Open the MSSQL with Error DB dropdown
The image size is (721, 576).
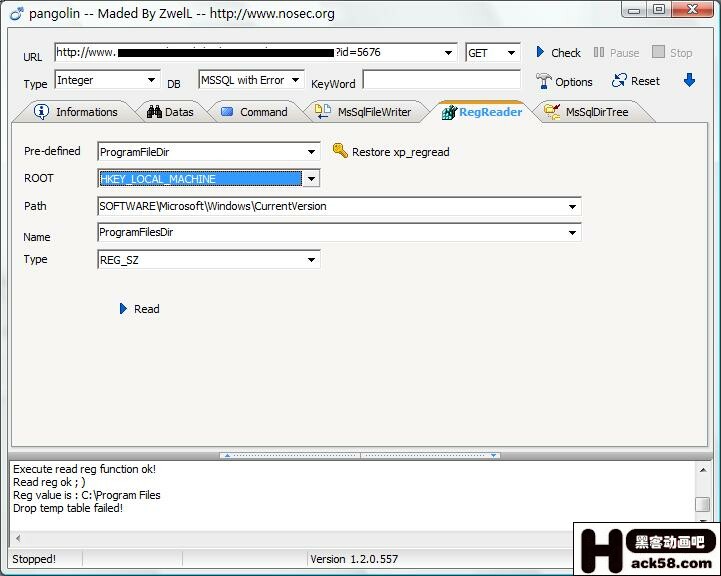(296, 80)
